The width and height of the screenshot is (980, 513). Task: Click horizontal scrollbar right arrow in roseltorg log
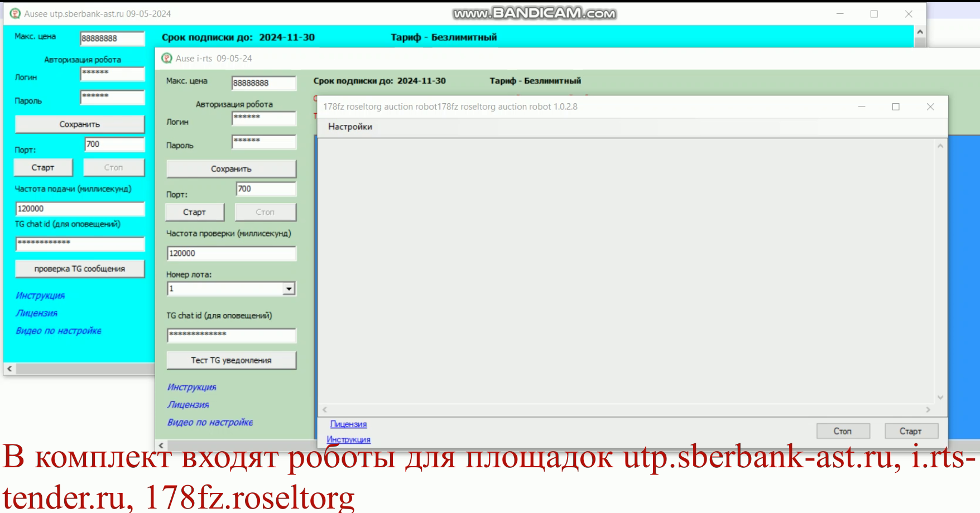[929, 409]
